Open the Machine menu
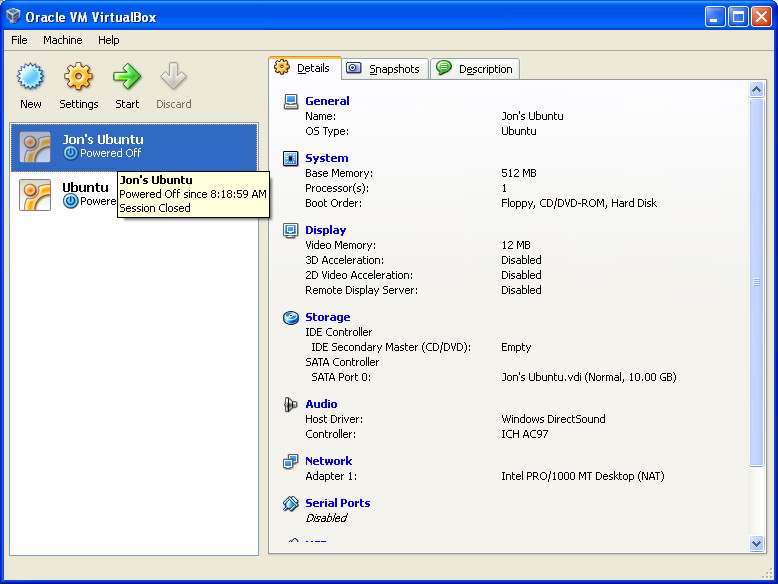The width and height of the screenshot is (778, 584). coord(63,40)
